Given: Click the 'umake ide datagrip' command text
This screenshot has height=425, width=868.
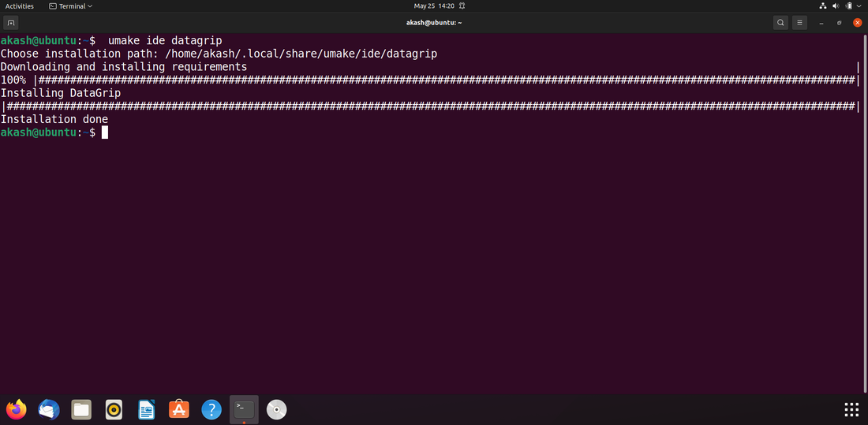Looking at the screenshot, I should point(165,41).
